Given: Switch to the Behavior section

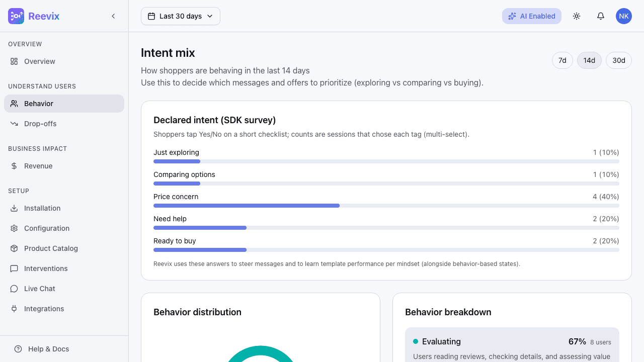Looking at the screenshot, I should pos(39,103).
